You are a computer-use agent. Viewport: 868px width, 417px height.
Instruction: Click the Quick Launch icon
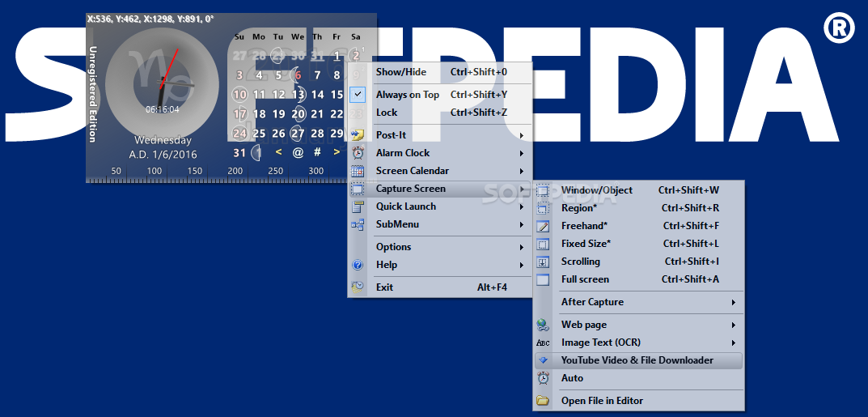[x=358, y=206]
